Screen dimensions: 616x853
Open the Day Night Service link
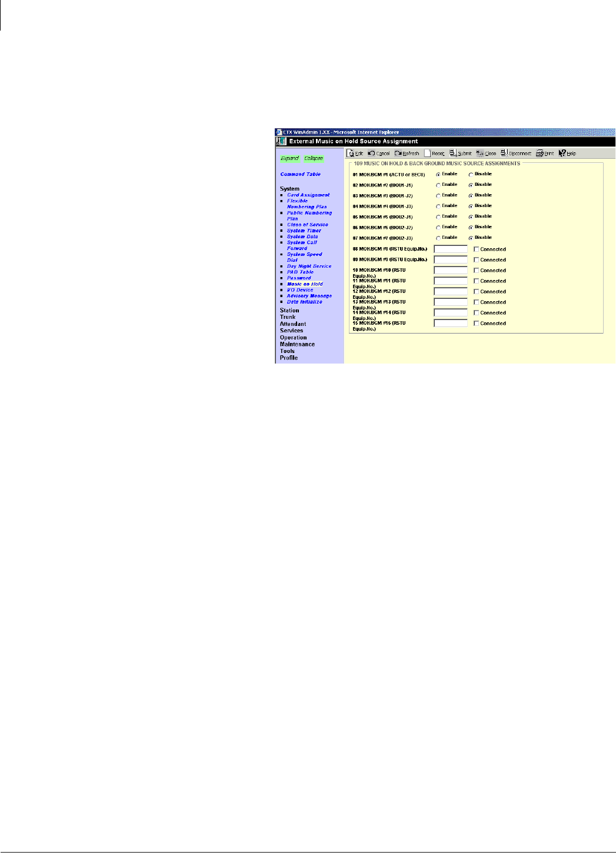click(x=309, y=266)
